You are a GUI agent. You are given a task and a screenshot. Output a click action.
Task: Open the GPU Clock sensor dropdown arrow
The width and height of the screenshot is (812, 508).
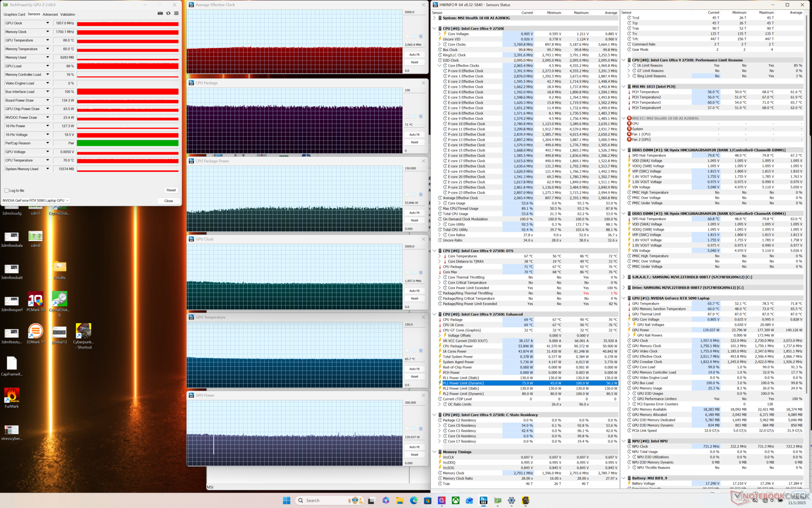point(47,23)
